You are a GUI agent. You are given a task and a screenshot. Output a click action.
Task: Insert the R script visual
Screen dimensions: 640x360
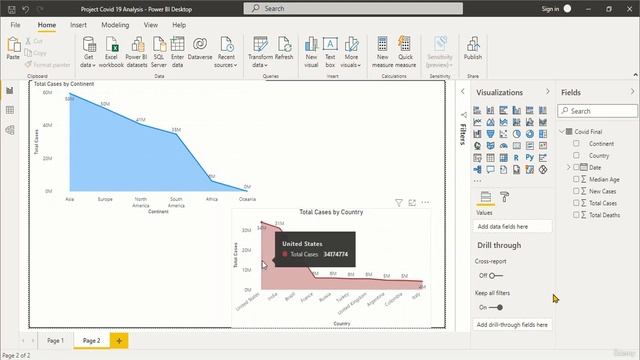click(x=516, y=158)
